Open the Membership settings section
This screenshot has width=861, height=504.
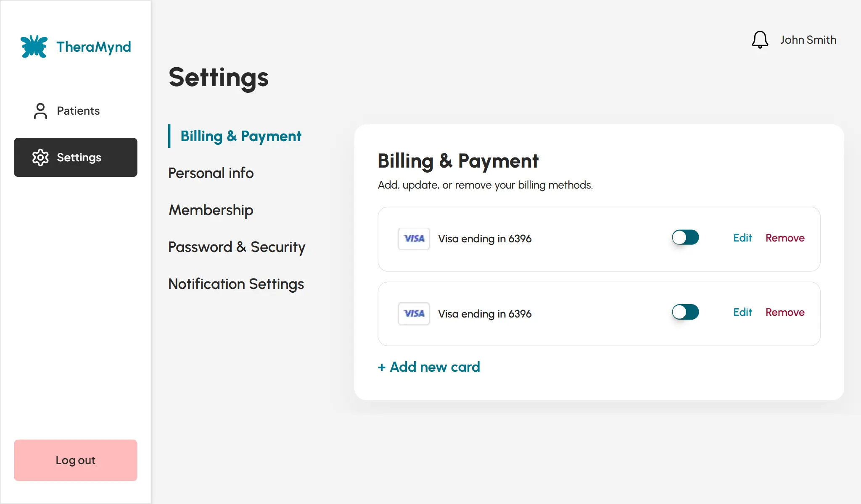coord(211,210)
